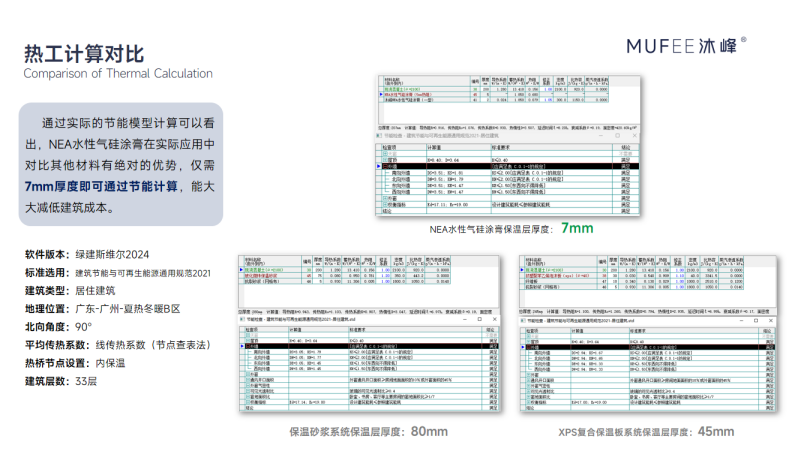Click 建筑节能与可再生能源通用规范2021 text
Viewport: 792px width, 451px height.
(x=143, y=273)
